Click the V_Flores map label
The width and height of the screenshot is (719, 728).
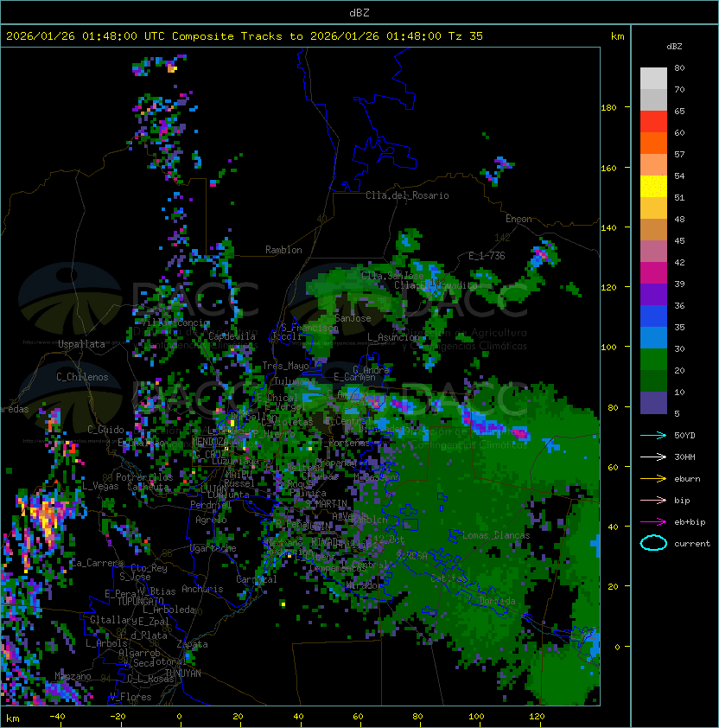(x=130, y=697)
